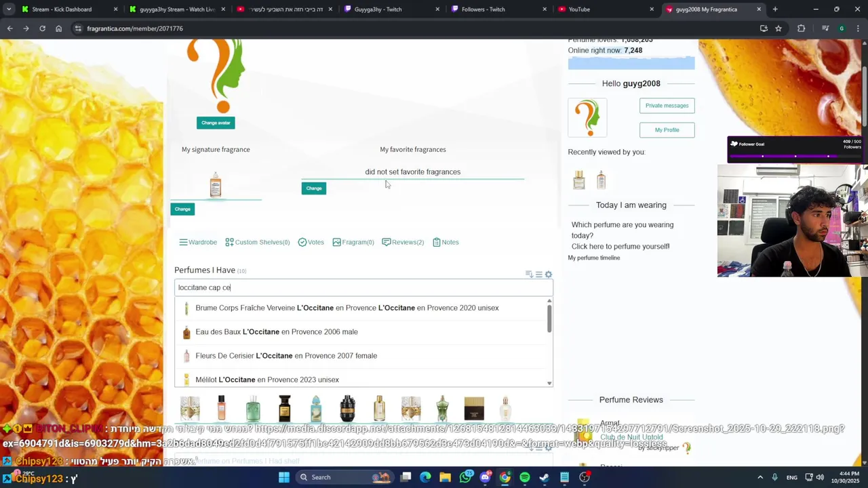Open the black Tom Ford bottle in shelf

tap(284, 409)
